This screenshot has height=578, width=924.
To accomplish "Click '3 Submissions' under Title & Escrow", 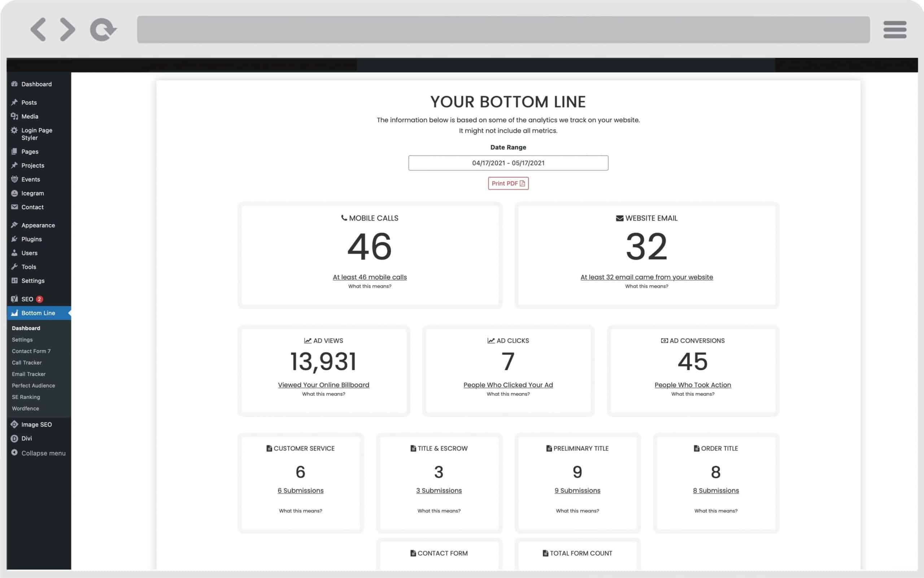I will [x=439, y=491].
